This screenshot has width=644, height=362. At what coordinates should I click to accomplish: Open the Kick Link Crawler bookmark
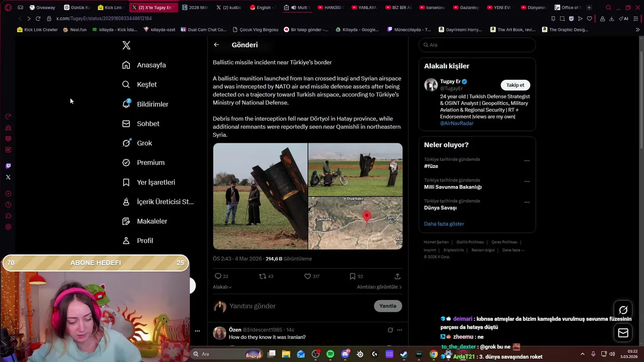[x=37, y=30]
